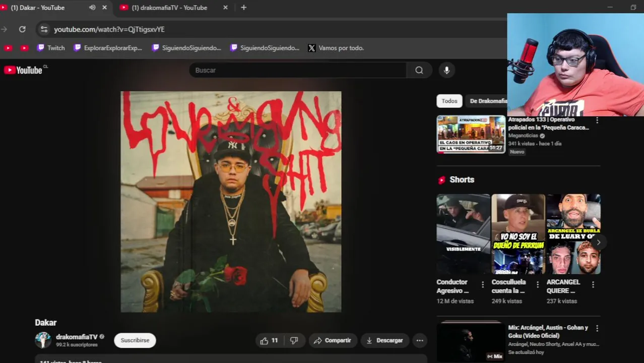
Task: Click the Shorts section logo icon
Action: pyautogui.click(x=442, y=180)
